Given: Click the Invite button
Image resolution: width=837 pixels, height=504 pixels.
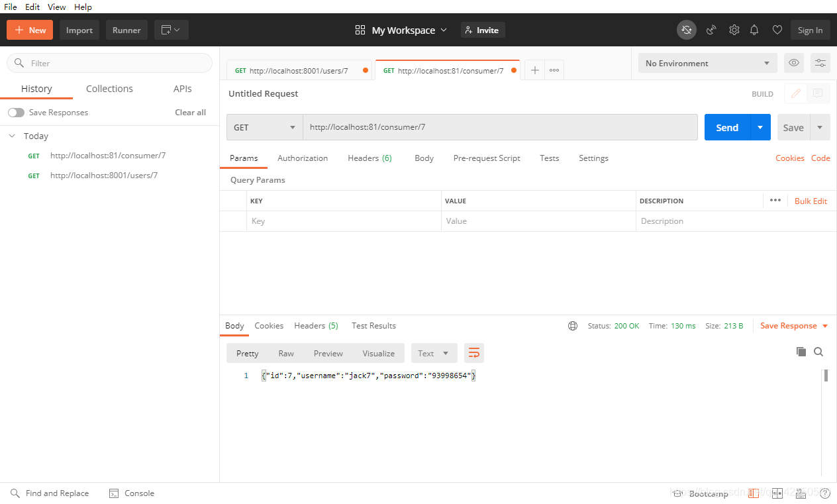Looking at the screenshot, I should click(x=483, y=30).
